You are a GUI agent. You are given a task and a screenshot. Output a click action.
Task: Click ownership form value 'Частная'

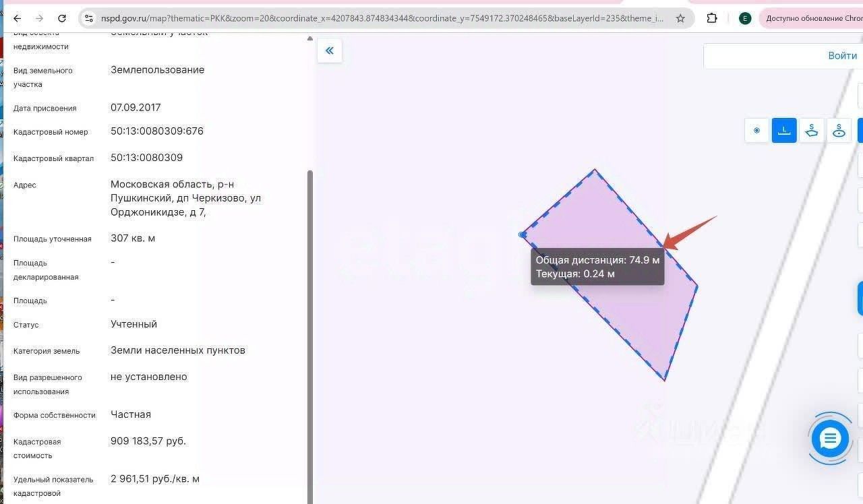point(131,414)
